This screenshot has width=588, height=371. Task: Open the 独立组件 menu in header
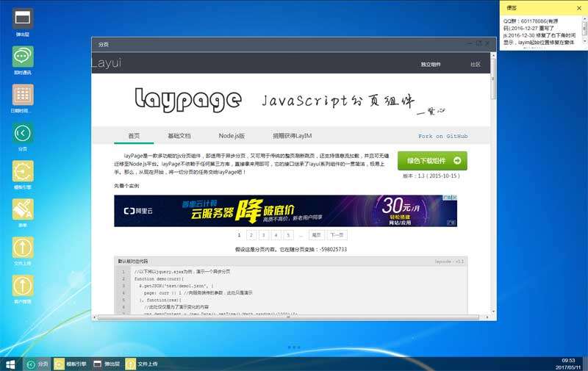431,65
